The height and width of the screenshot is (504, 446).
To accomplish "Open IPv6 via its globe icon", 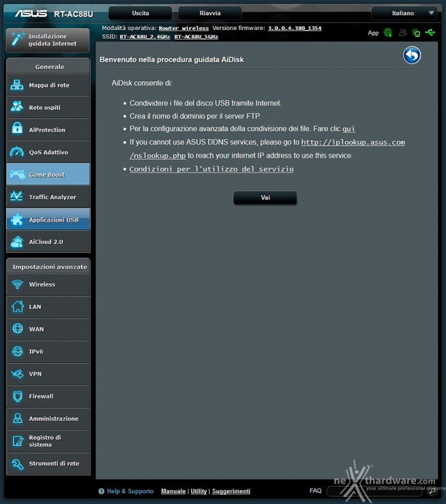I will pos(17,351).
